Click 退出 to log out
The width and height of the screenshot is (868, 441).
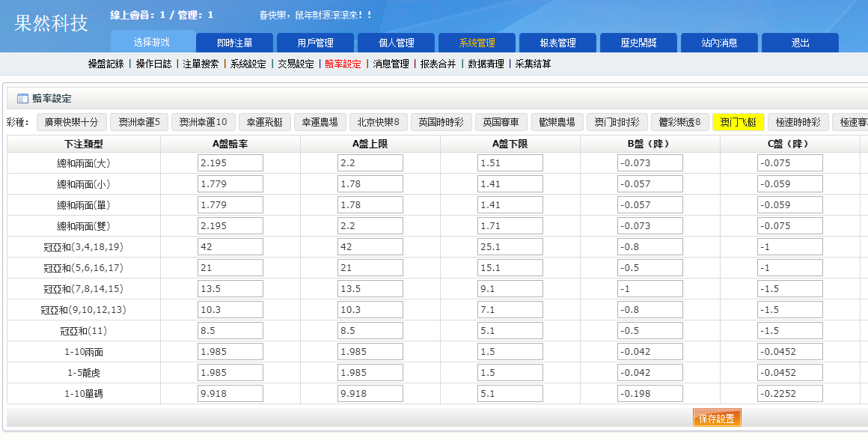(800, 42)
